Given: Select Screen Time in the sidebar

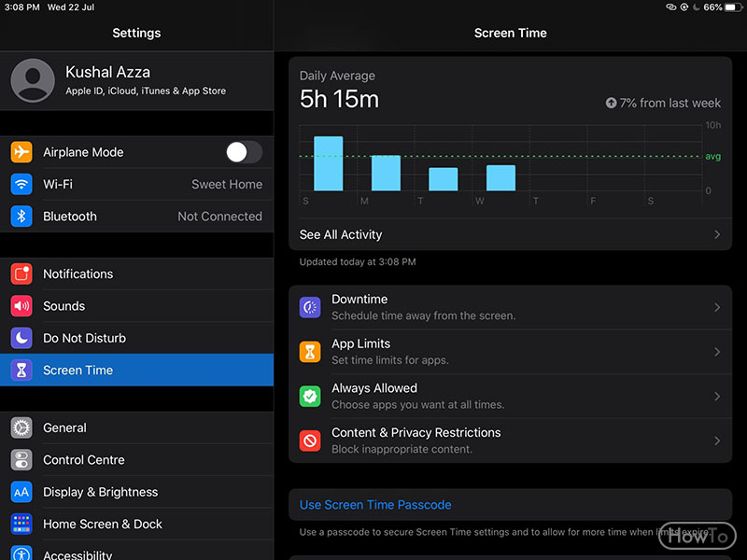Looking at the screenshot, I should 136,370.
